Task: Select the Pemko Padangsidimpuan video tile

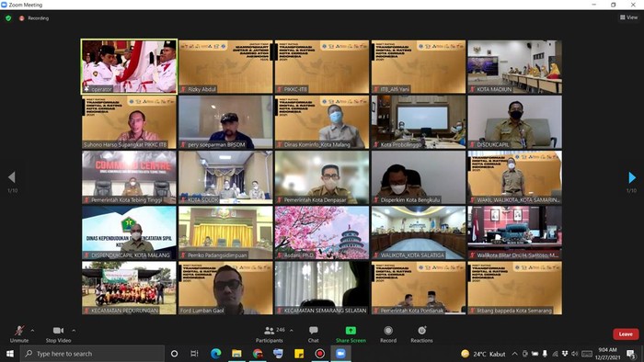Action: [225, 232]
